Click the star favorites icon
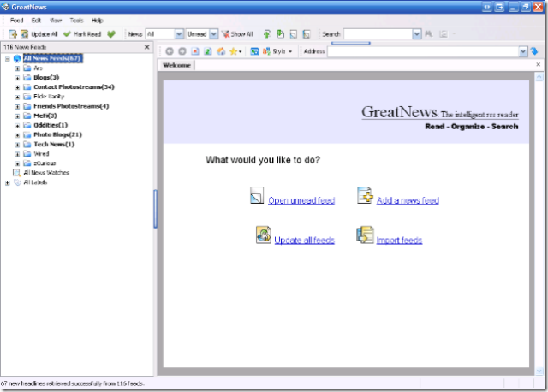 click(233, 51)
